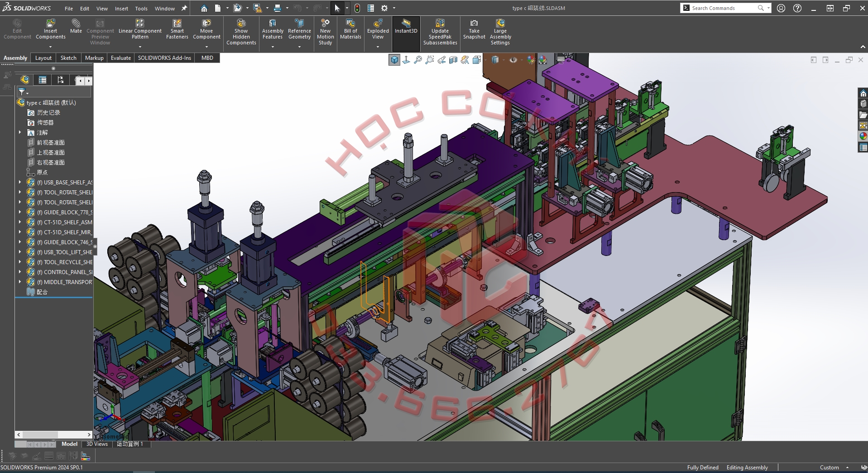
Task: Open the unit system menu beside Custom
Action: coord(847,468)
